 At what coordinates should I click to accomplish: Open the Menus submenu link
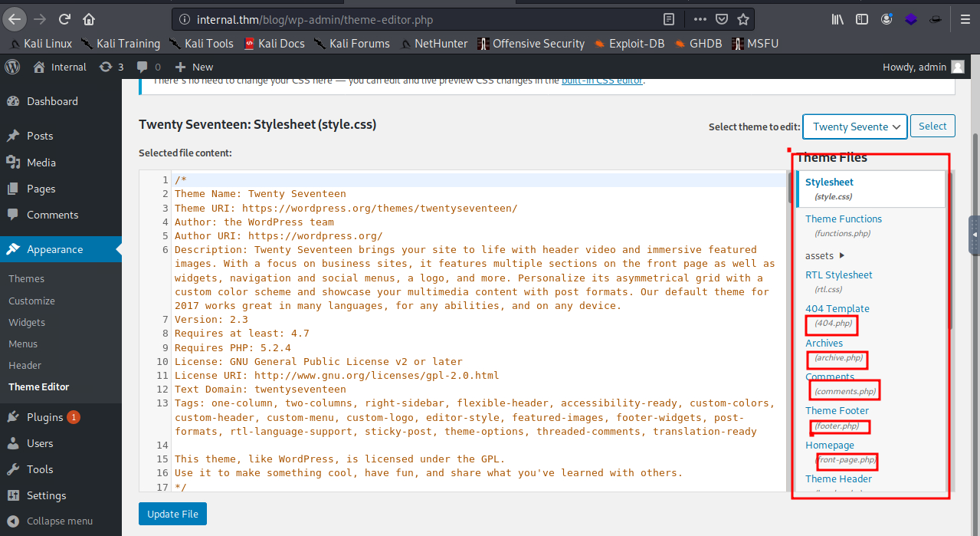pos(24,344)
